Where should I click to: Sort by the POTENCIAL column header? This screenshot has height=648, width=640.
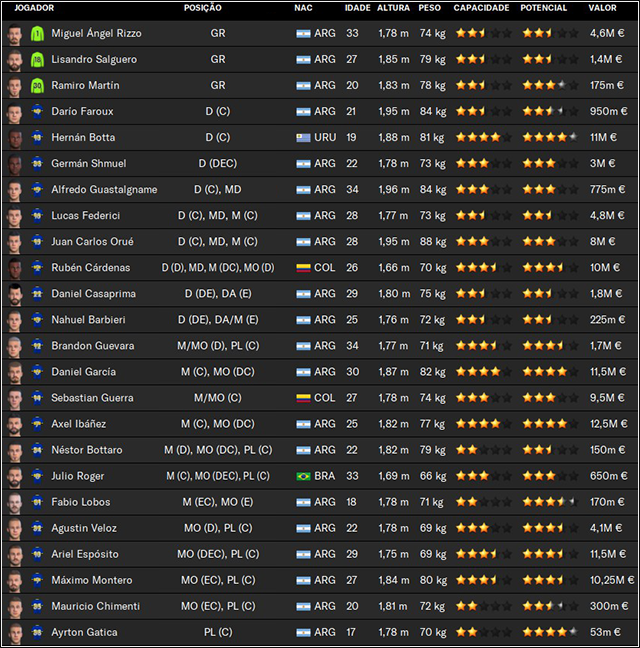coord(544,8)
